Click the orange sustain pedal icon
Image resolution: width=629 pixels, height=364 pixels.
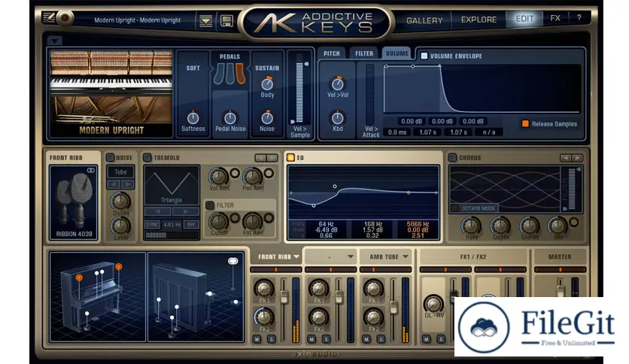(x=240, y=74)
